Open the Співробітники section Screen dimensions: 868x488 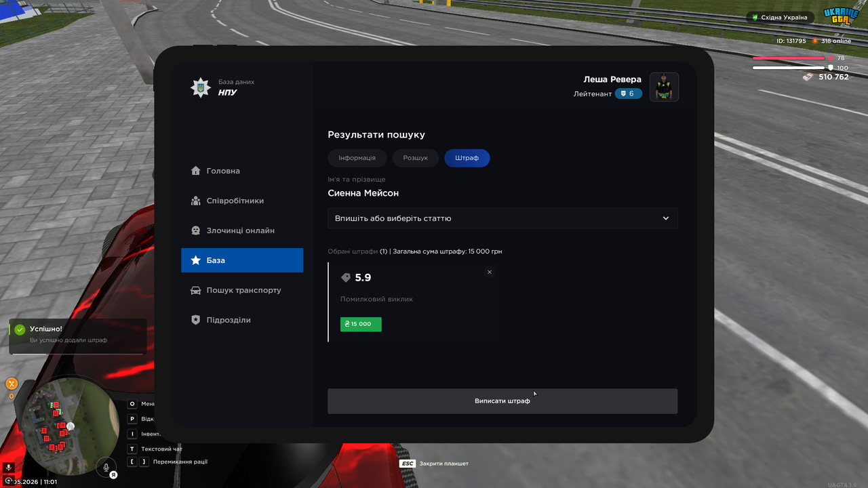click(x=242, y=201)
